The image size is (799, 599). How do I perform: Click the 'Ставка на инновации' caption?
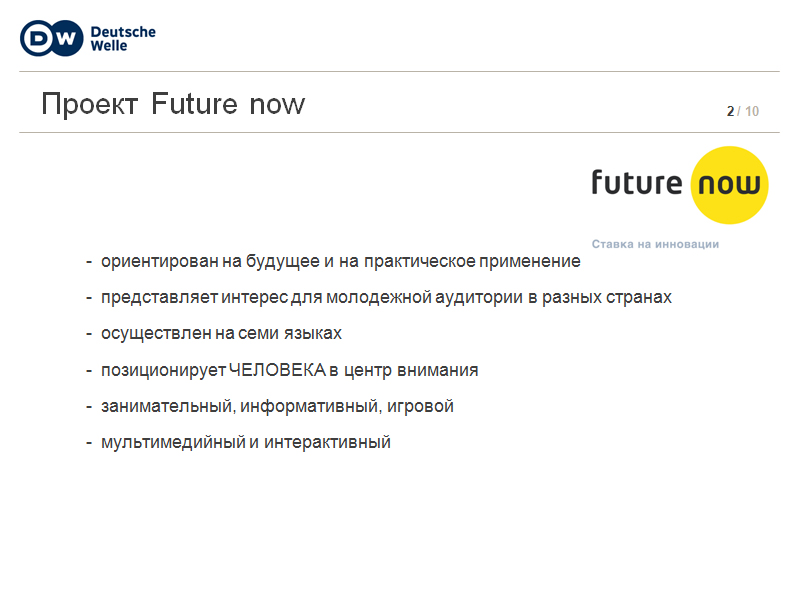655,244
